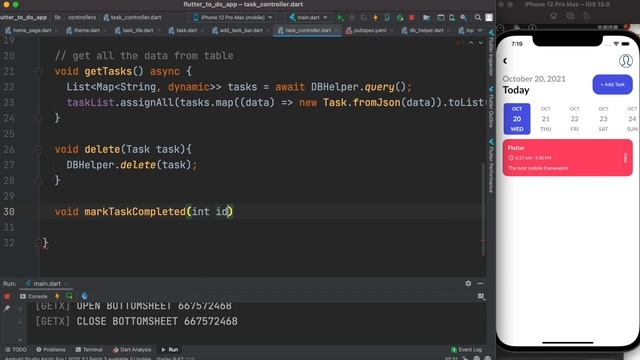This screenshot has height=360, width=640.
Task: Collapse getTasks method fold marker
Action: [x=39, y=71]
